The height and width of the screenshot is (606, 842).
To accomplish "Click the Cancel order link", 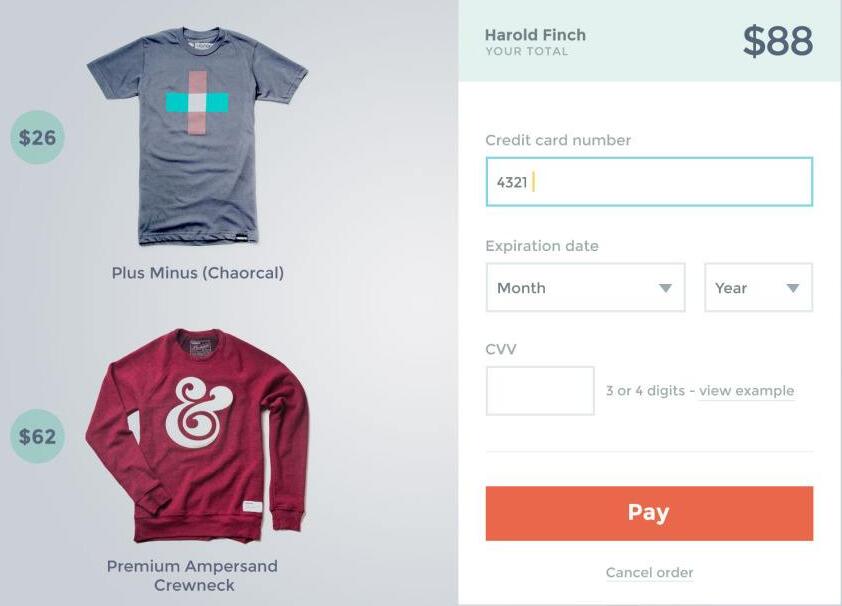I will coord(649,573).
